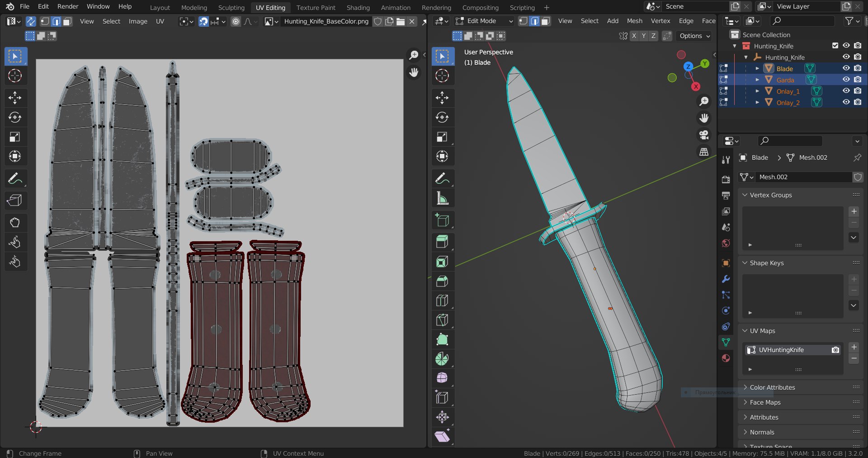The width and height of the screenshot is (868, 458).
Task: Toggle UV sync selection button
Action: point(31,21)
